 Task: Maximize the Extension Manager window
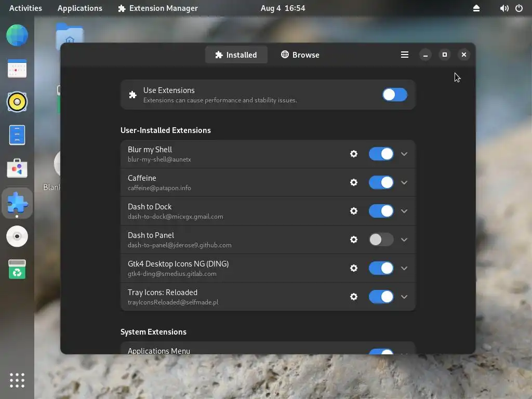click(445, 55)
